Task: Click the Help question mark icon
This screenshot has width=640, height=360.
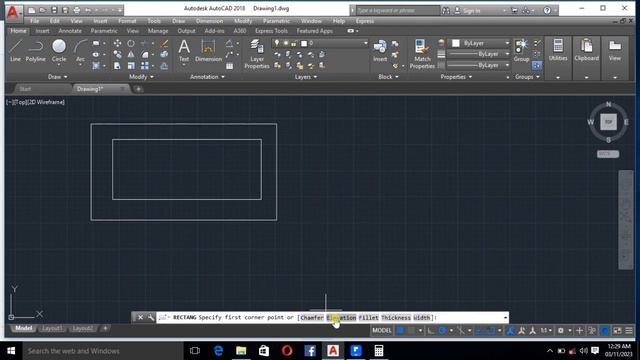Action: [x=547, y=11]
